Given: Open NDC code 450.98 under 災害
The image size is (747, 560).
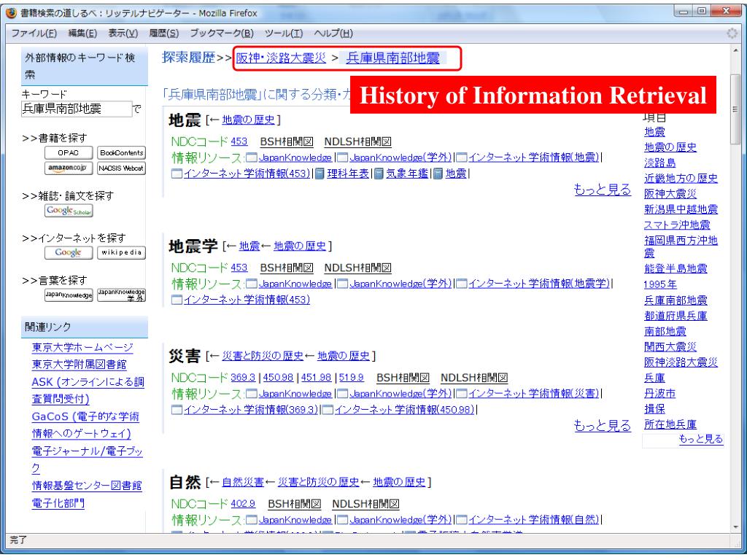Looking at the screenshot, I should point(278,378).
